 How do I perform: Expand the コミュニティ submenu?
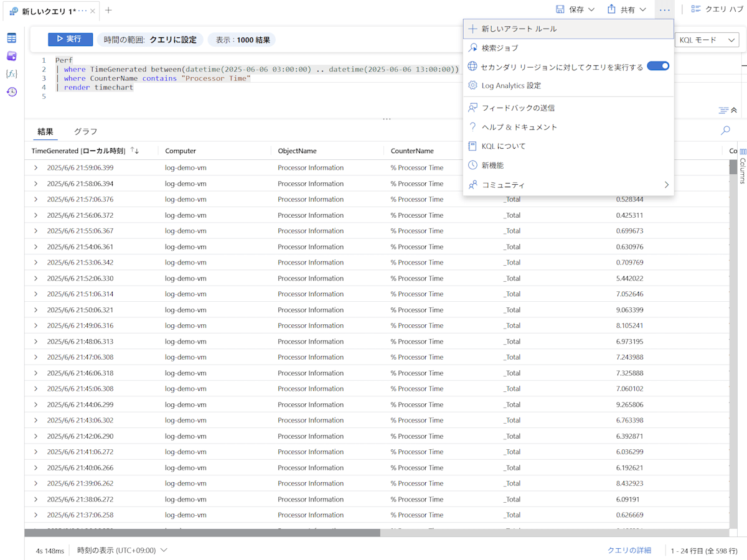[568, 185]
